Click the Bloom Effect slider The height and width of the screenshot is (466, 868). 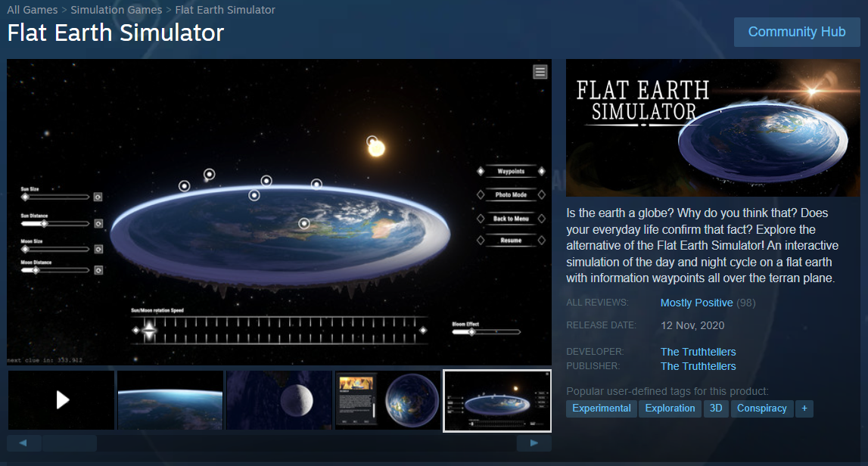pos(486,332)
